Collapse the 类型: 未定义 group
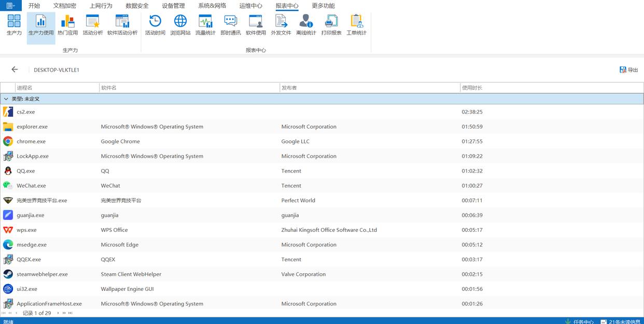Image resolution: width=644 pixels, height=324 pixels. click(6, 99)
